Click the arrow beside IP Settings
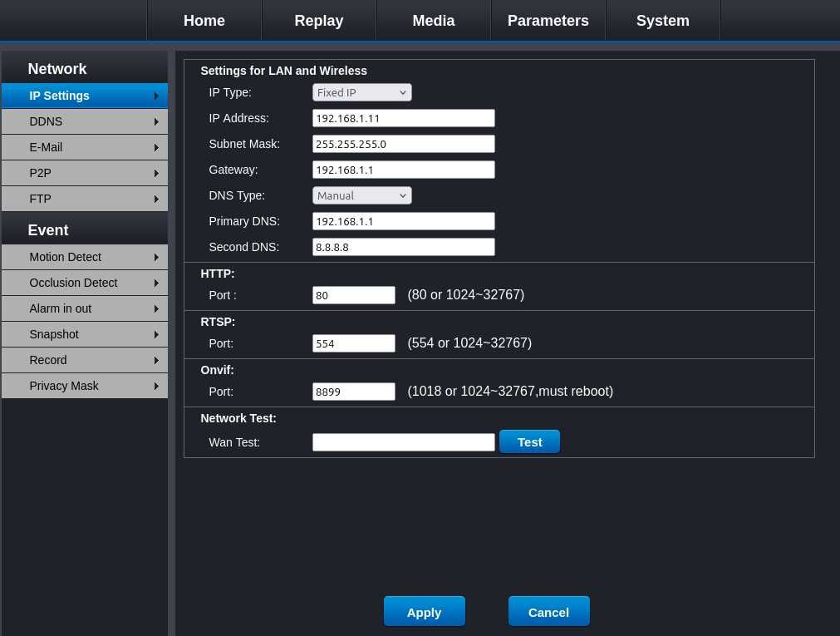 [156, 96]
